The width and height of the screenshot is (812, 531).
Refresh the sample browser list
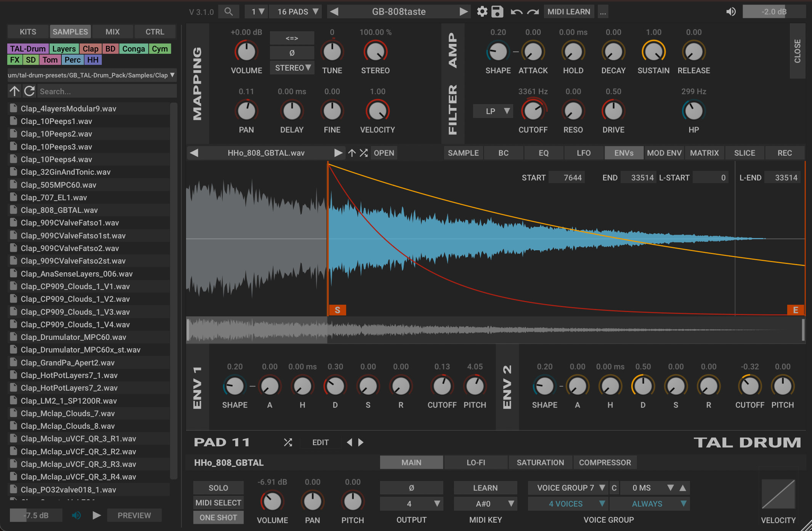(x=29, y=91)
